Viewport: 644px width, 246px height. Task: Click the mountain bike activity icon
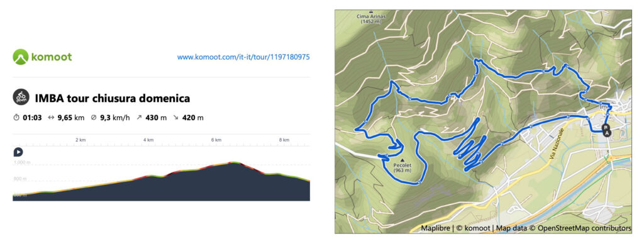[x=21, y=98]
